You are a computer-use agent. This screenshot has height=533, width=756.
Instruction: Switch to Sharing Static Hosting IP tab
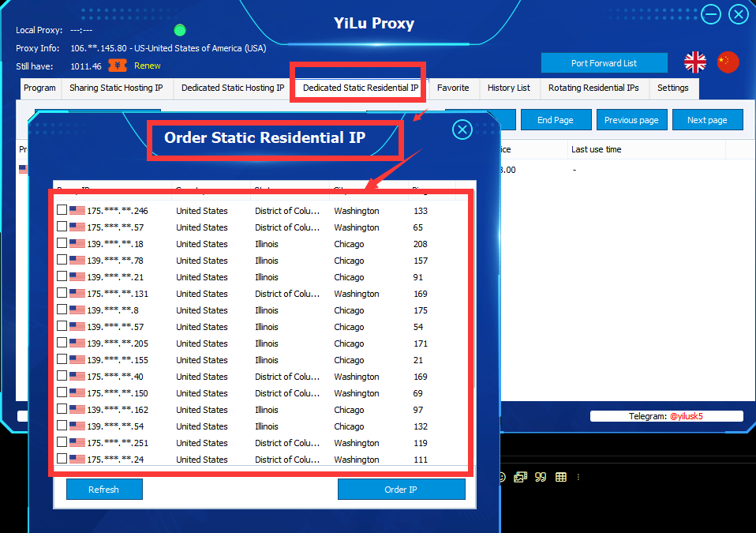pos(116,88)
